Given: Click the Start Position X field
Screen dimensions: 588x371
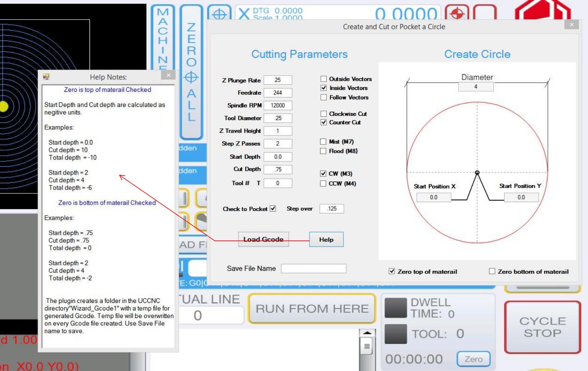Looking at the screenshot, I should tap(434, 197).
